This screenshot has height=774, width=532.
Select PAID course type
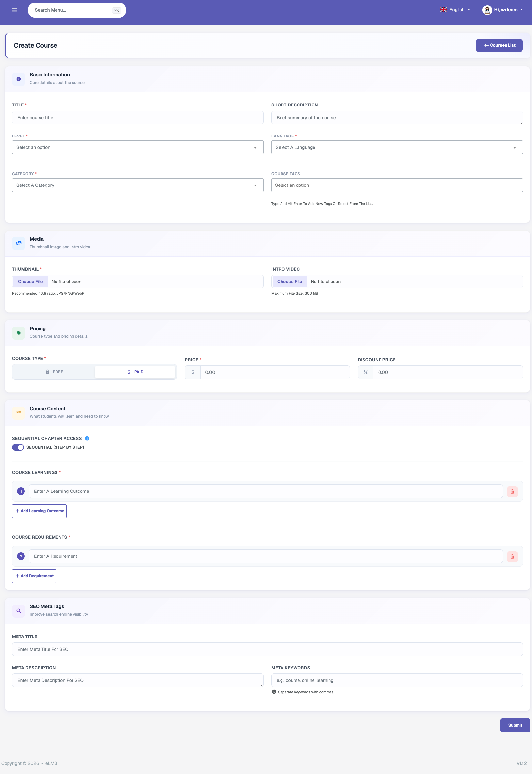(135, 372)
